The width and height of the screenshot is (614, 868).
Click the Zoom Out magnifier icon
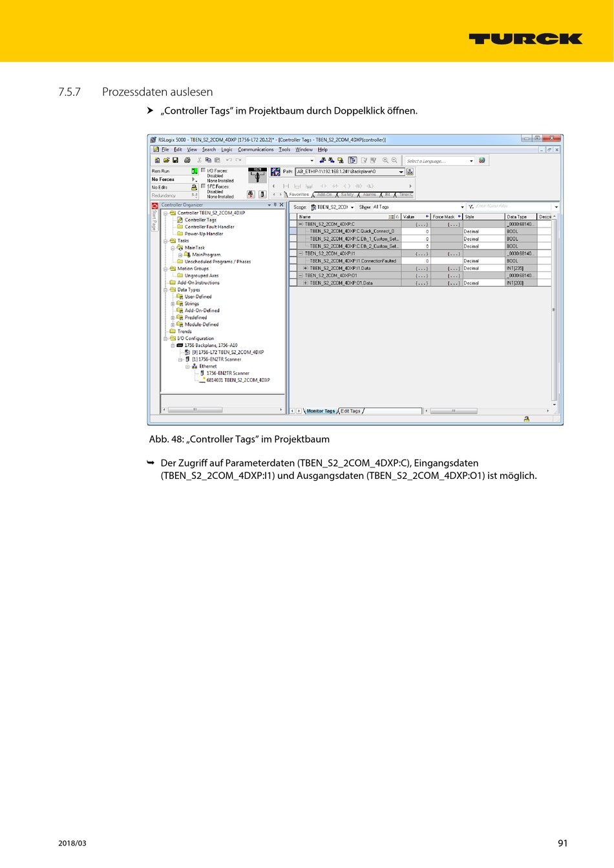[394, 160]
